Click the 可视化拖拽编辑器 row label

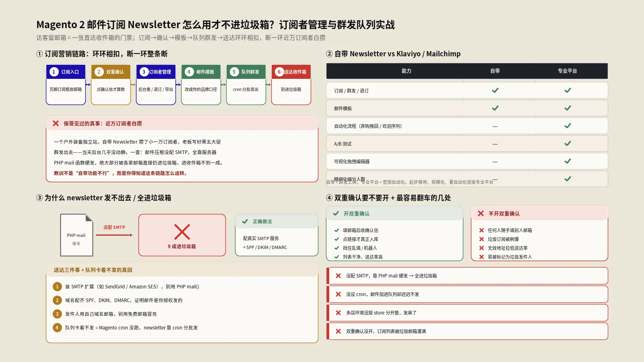click(x=352, y=162)
